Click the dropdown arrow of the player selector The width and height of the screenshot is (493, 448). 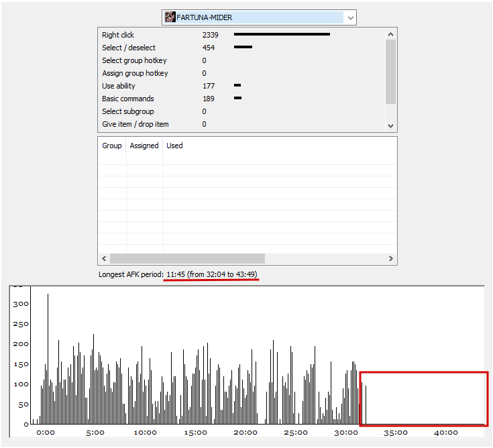tap(351, 18)
